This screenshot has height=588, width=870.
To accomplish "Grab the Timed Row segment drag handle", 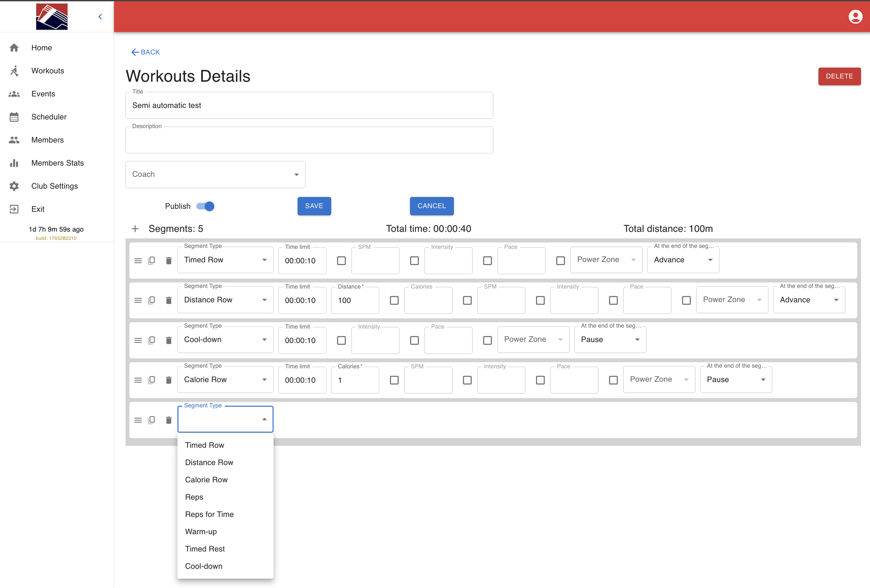I will click(138, 261).
